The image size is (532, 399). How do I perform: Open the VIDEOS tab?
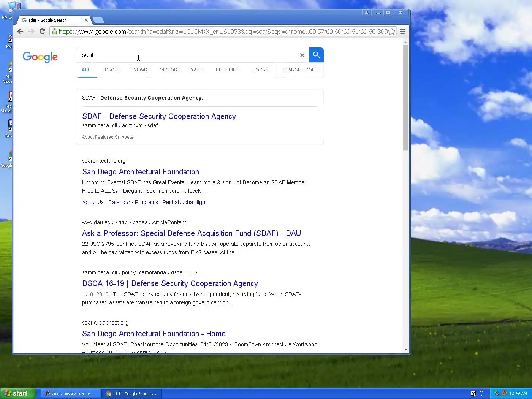(x=169, y=70)
